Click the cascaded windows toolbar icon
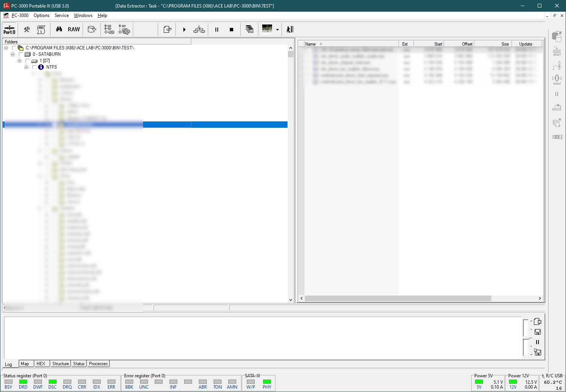Image resolution: width=566 pixels, height=392 pixels. pos(249,29)
